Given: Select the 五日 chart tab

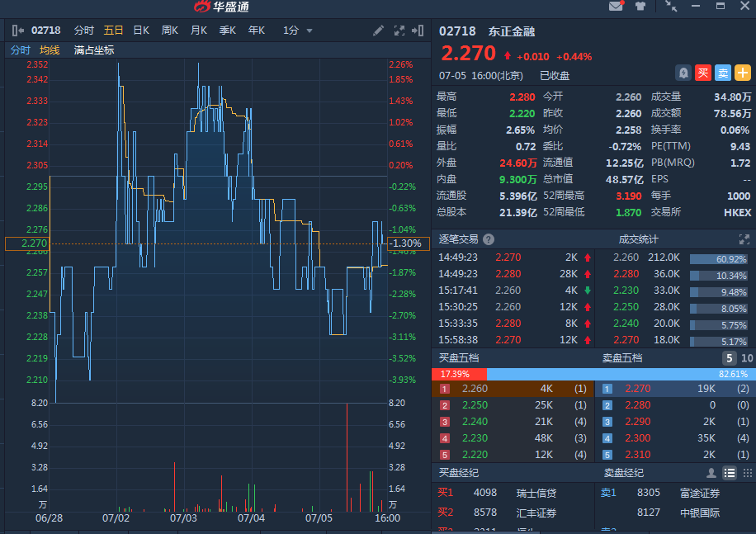Looking at the screenshot, I should pyautogui.click(x=113, y=31).
